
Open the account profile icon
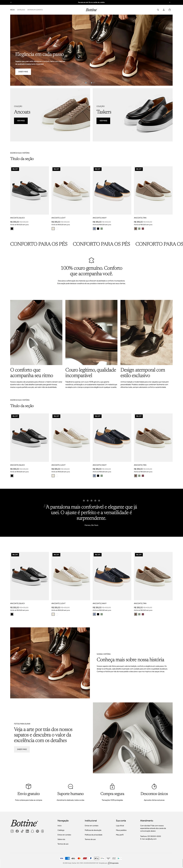[164, 10]
